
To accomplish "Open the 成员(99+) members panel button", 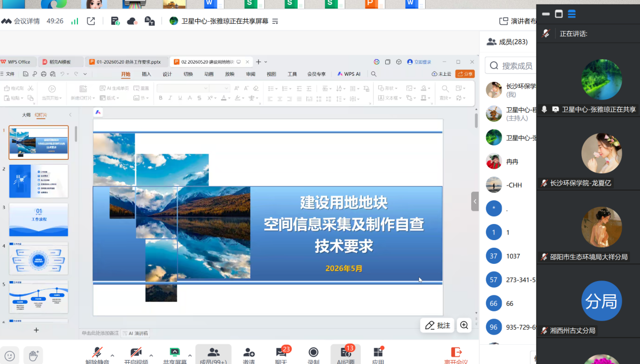I will pyautogui.click(x=213, y=355).
